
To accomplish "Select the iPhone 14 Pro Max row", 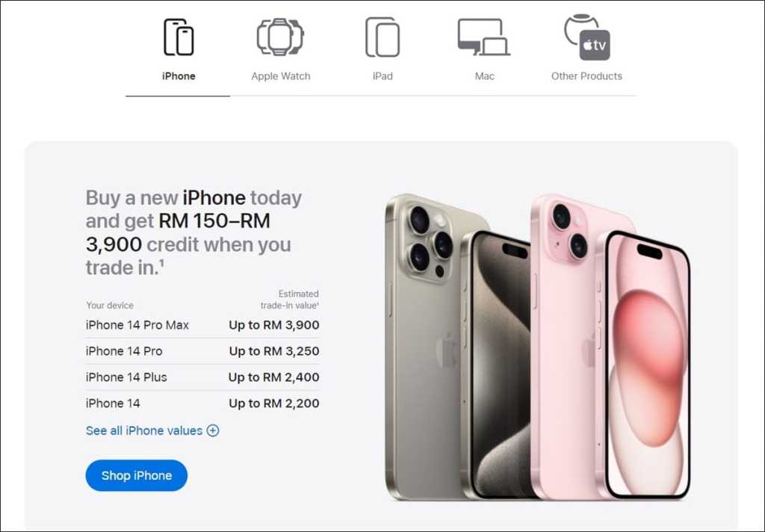I will [202, 325].
